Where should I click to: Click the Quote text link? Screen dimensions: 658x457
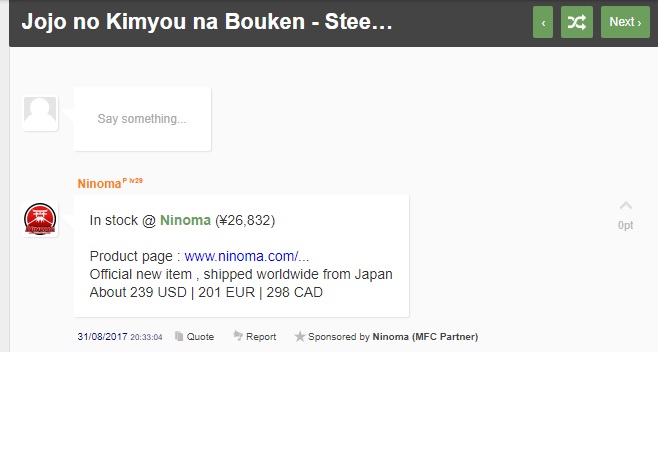click(200, 337)
